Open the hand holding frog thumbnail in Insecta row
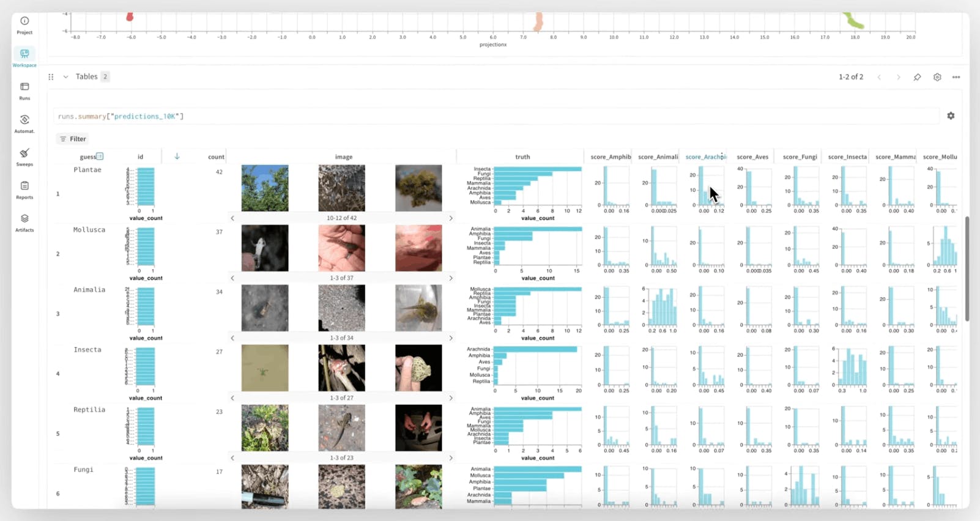 point(418,368)
